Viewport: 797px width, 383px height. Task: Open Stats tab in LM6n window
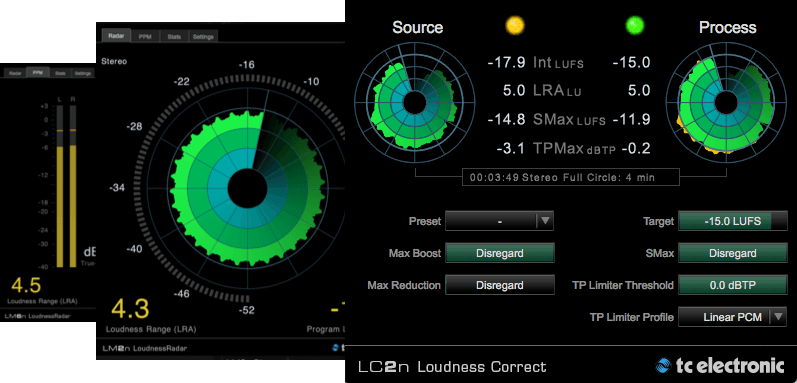tap(60, 73)
